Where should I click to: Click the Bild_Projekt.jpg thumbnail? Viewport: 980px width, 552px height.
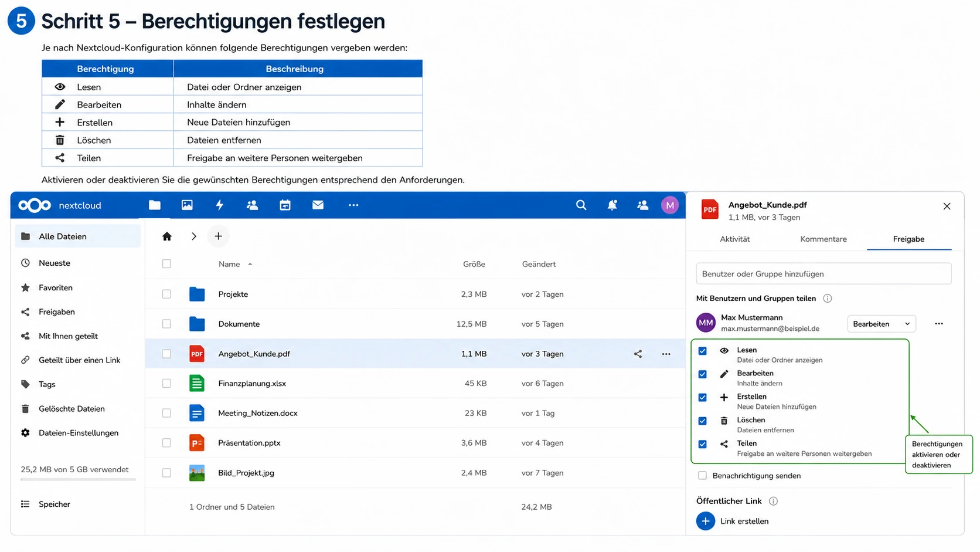[197, 473]
